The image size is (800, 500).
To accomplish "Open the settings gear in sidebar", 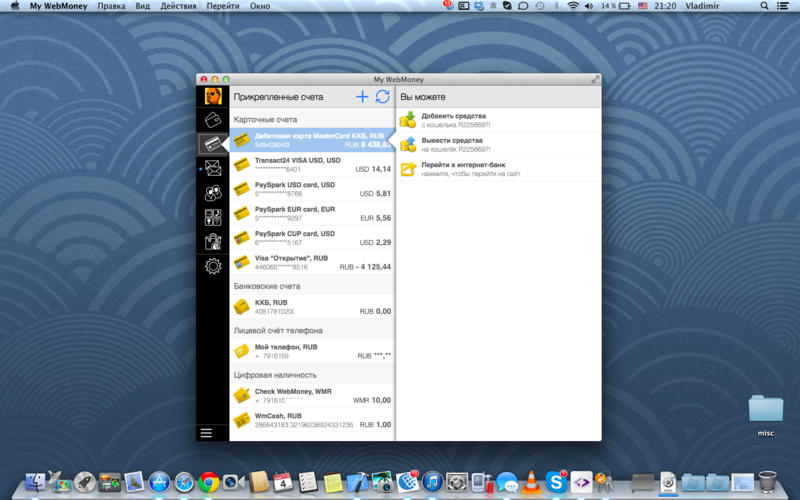I will pyautogui.click(x=213, y=266).
